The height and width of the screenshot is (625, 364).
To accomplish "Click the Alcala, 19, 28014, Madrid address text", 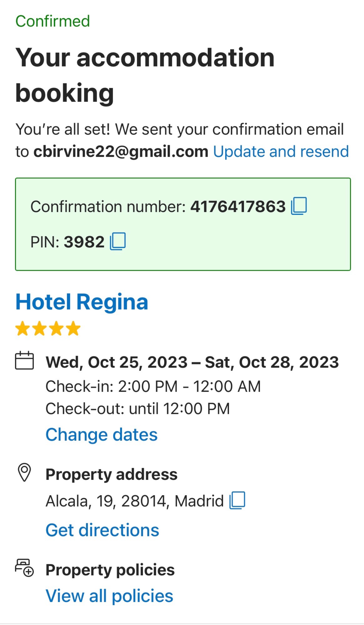I will point(135,501).
